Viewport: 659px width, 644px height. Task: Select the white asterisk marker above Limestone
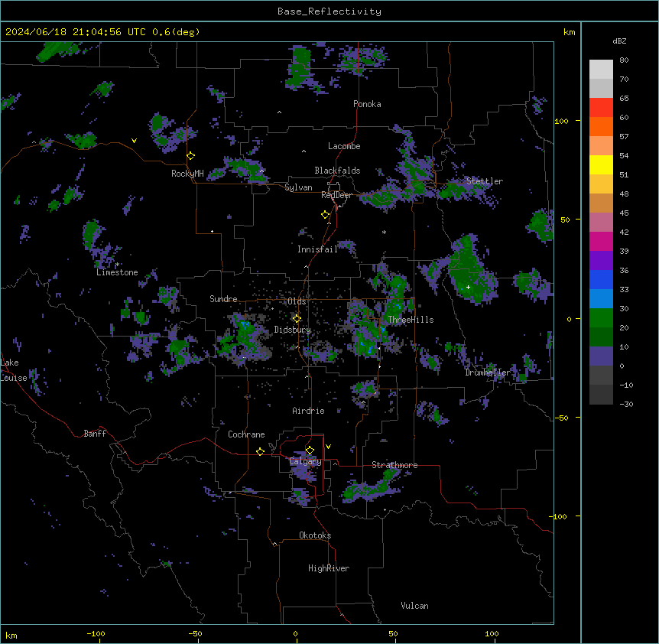tap(118, 265)
